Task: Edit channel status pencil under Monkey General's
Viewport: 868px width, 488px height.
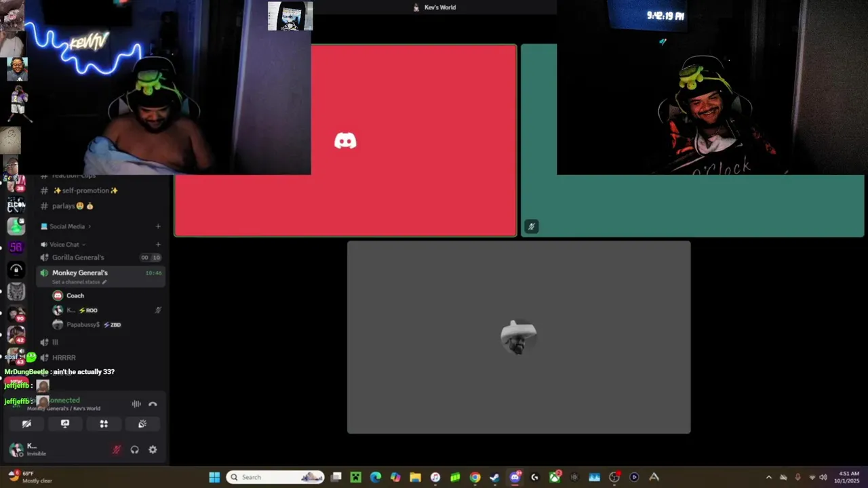Action: tap(104, 282)
